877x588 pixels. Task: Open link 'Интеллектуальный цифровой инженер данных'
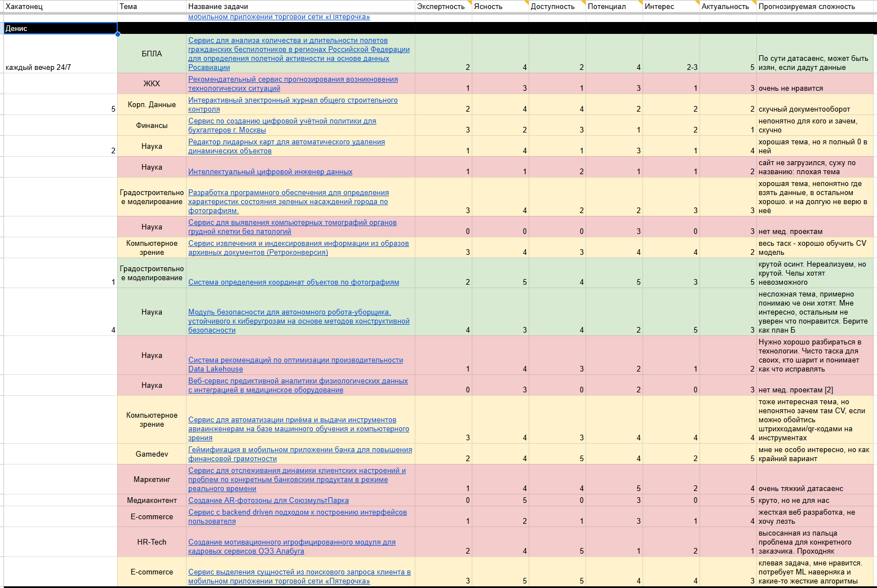tap(271, 171)
